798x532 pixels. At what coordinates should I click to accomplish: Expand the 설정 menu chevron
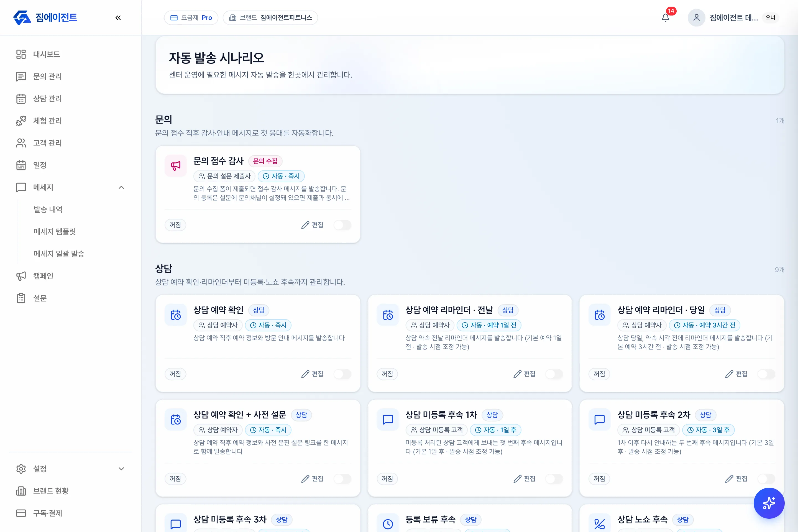pos(121,469)
